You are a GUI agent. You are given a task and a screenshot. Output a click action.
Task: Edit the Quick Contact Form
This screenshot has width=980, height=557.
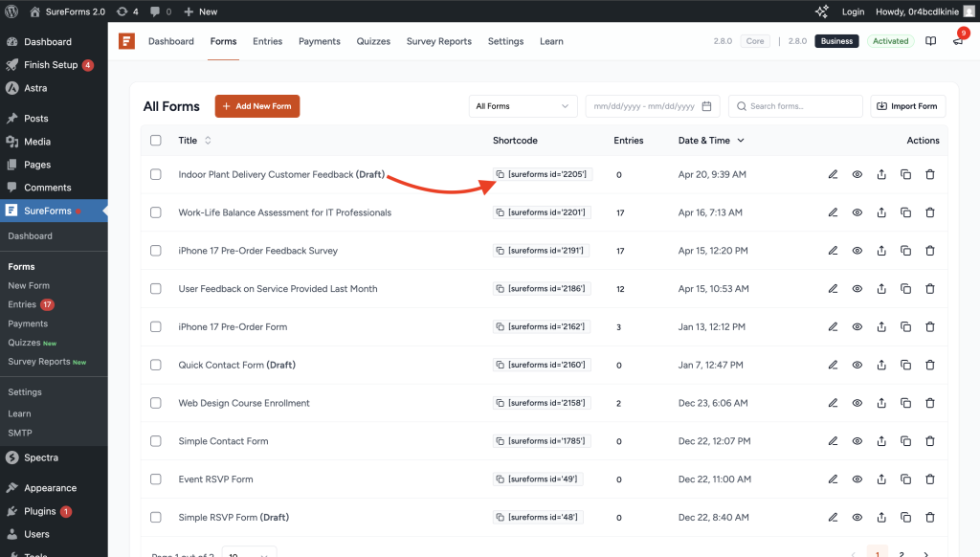point(833,365)
